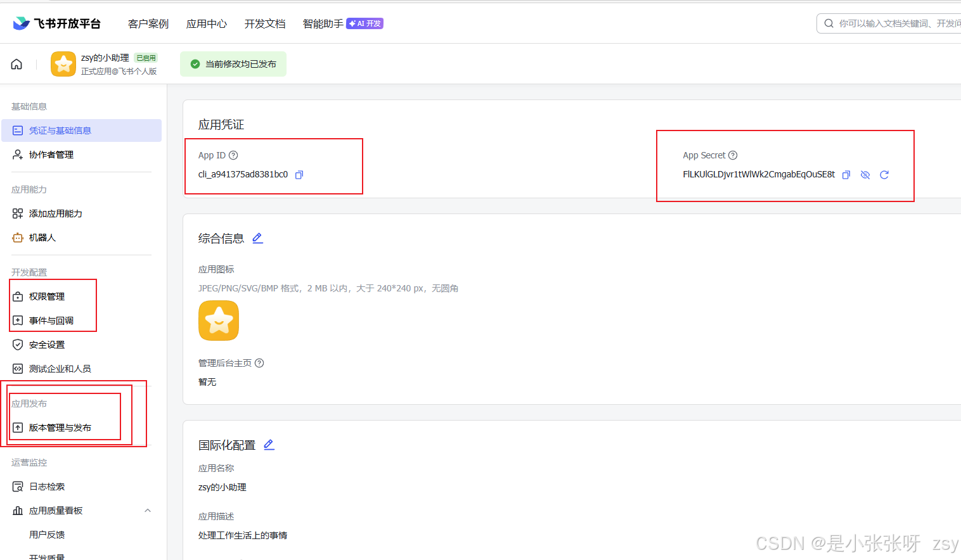This screenshot has width=961, height=560.
Task: Click the AI 开发 badge
Action: (x=365, y=23)
